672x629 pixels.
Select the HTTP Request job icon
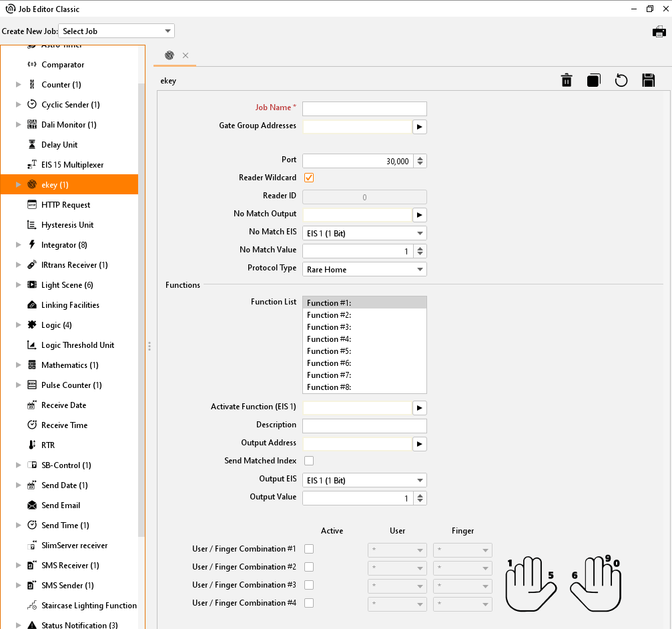pos(31,205)
